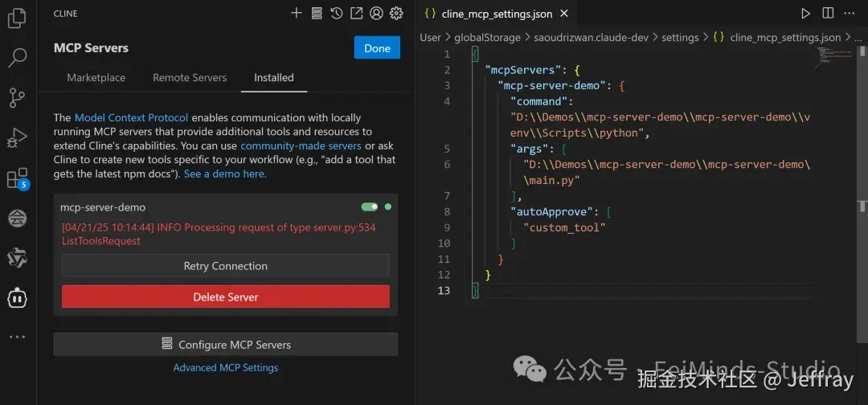868x405 pixels.
Task: Click the MCP Servers panel heading
Action: pos(92,48)
